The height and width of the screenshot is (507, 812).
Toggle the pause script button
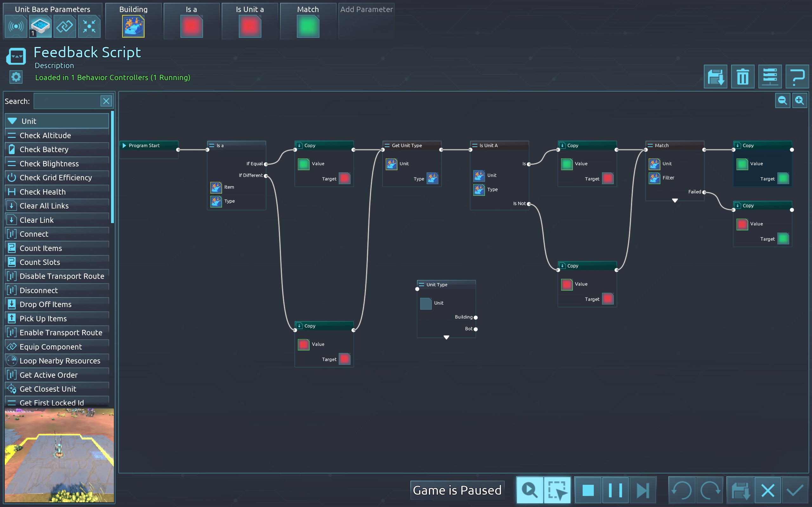coord(615,490)
